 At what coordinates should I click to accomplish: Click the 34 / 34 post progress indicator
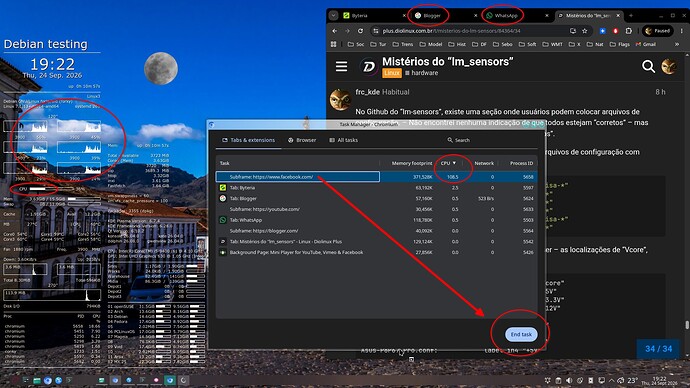659,349
